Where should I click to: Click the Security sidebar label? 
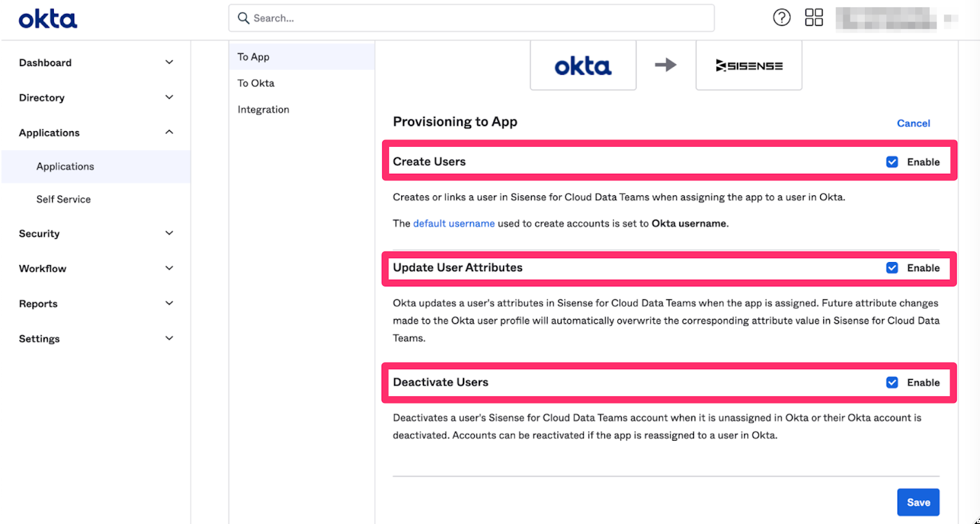39,234
